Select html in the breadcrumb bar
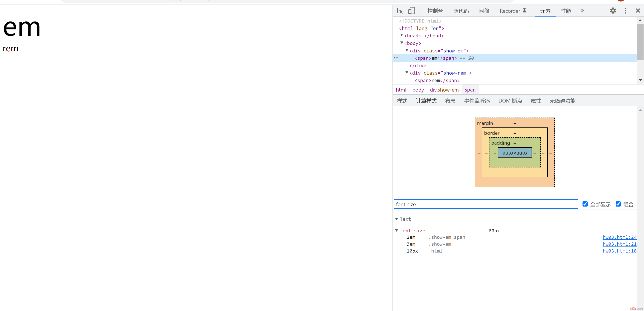Image resolution: width=644 pixels, height=311 pixels. 401,90
